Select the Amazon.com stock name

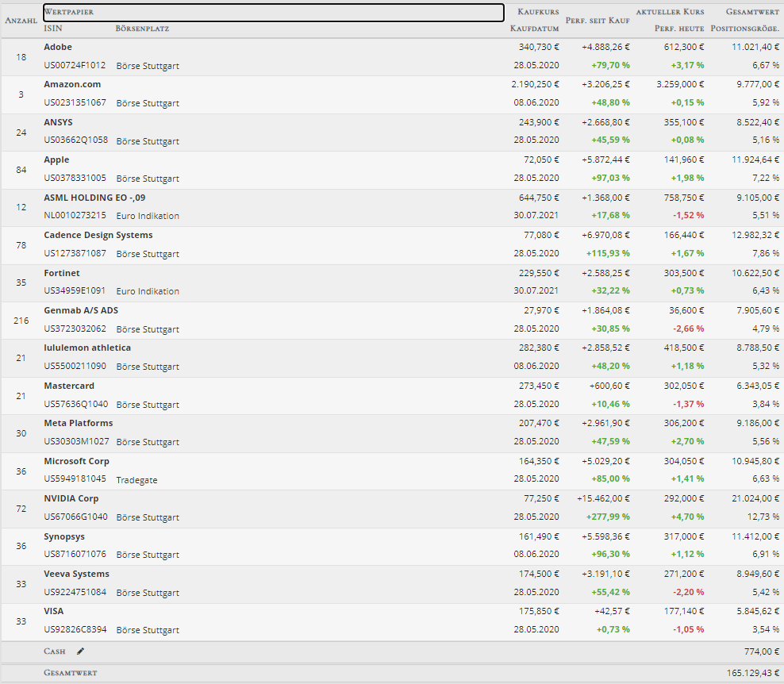click(x=72, y=84)
